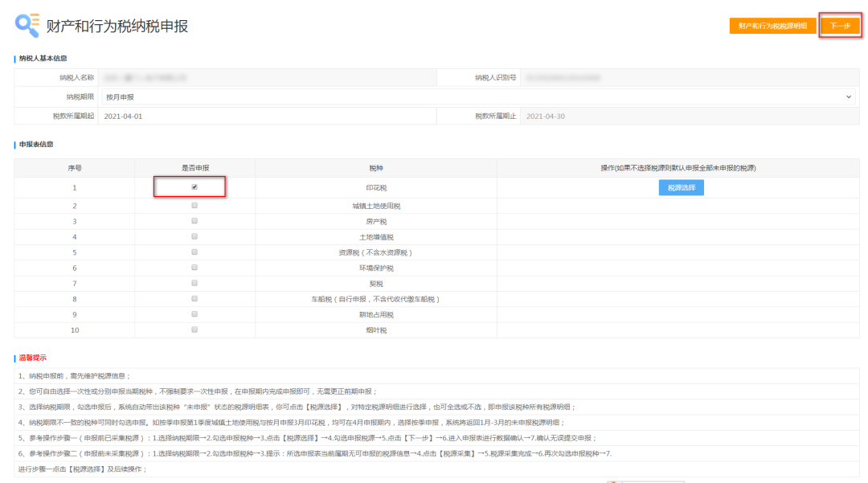Click the 税款所属期起 date field
This screenshot has height=483, width=868.
point(265,116)
